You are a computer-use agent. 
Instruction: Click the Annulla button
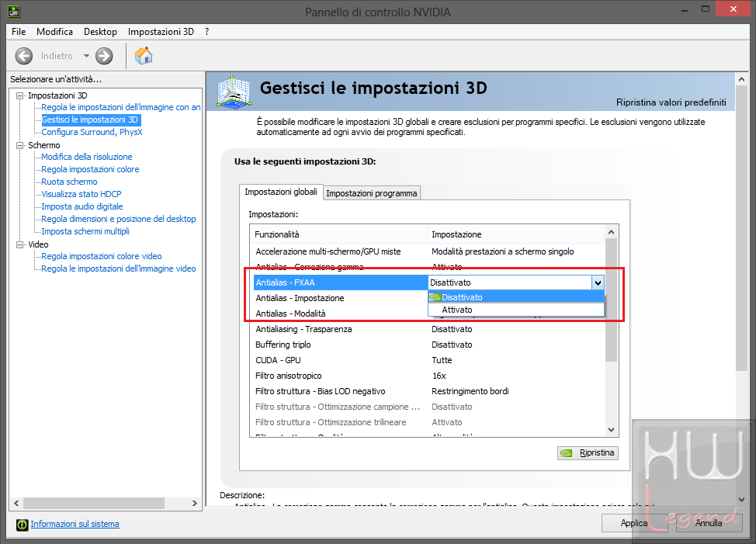pos(709,523)
